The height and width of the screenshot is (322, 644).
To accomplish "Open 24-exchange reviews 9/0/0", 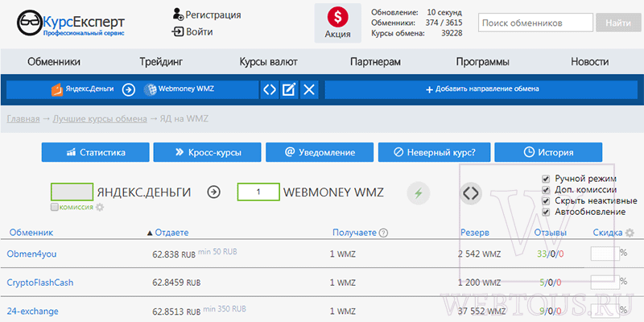I will pos(550,311).
